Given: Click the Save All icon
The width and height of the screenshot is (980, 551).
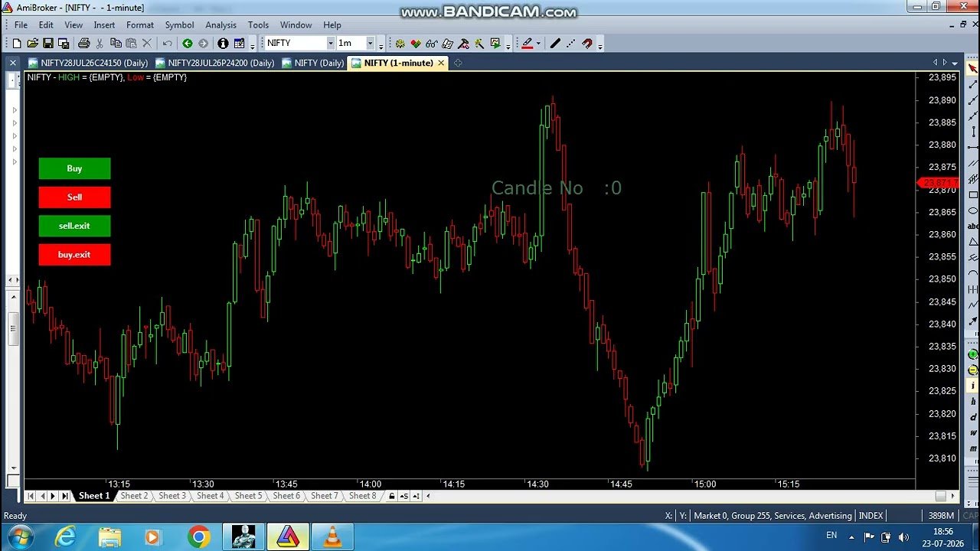Looking at the screenshot, I should point(63,44).
